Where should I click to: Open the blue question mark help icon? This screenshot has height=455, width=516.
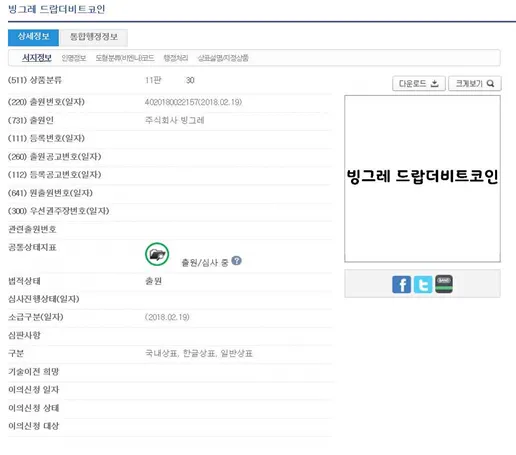point(236,261)
